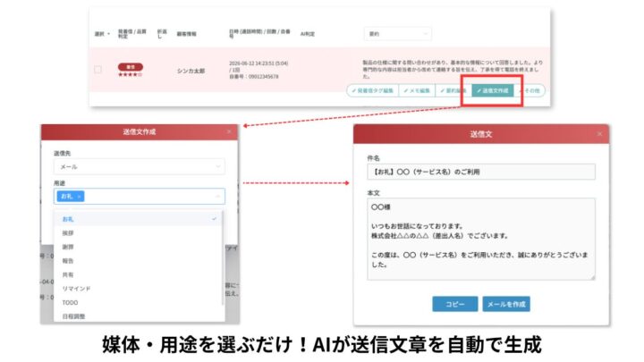
Task: Select リマインド from the 用途 list
Action: (x=139, y=289)
